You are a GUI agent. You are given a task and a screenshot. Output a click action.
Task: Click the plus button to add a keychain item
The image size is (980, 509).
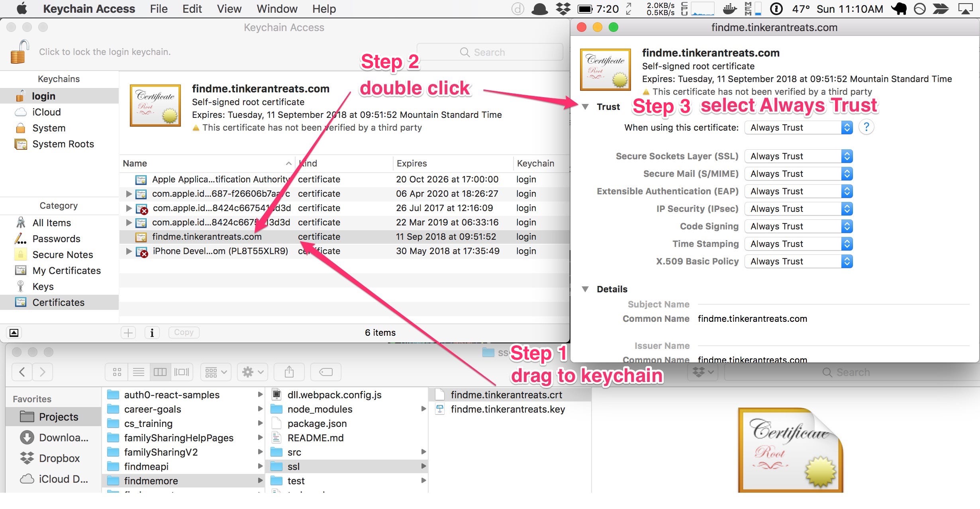[128, 333]
